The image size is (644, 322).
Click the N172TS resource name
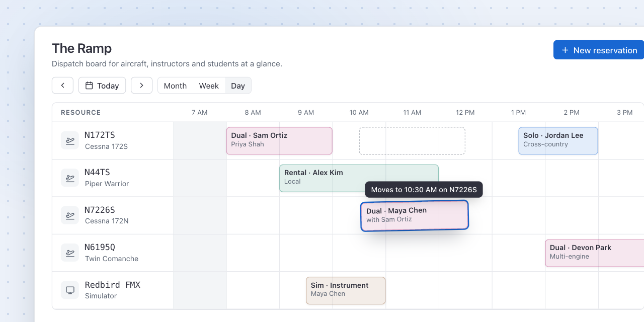(x=100, y=135)
